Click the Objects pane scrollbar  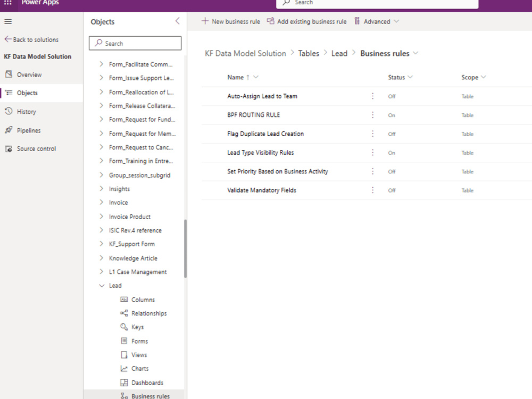click(x=185, y=248)
